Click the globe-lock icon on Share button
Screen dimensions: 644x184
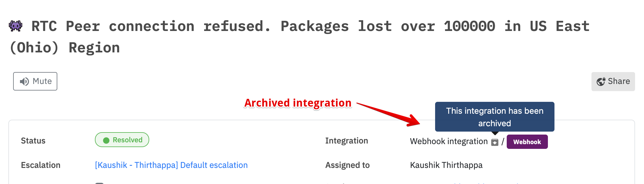601,82
